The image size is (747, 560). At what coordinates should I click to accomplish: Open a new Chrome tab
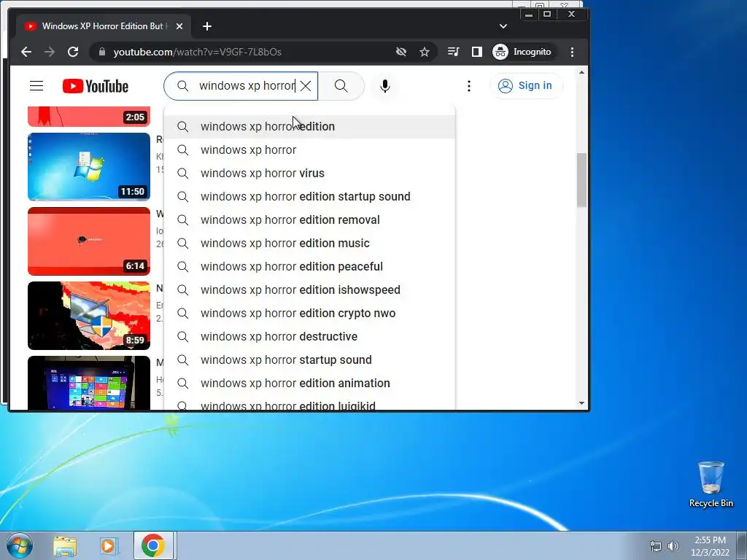pos(206,26)
